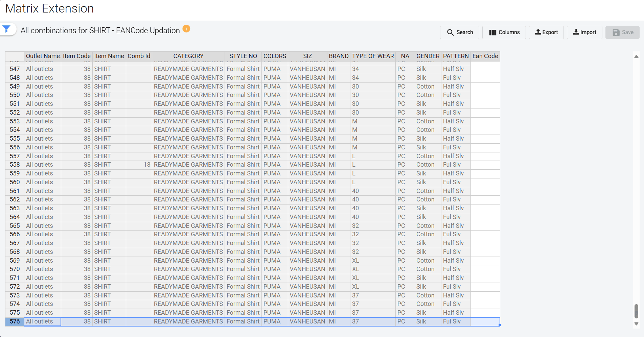Click READYMADE GARMENTS in row 561
Image resolution: width=644 pixels, height=337 pixels.
click(x=188, y=191)
